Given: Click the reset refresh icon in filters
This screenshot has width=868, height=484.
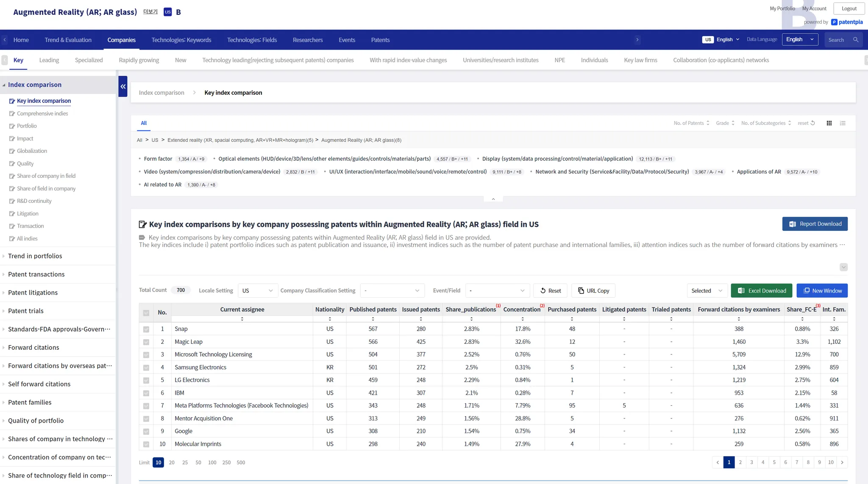Looking at the screenshot, I should (x=812, y=123).
